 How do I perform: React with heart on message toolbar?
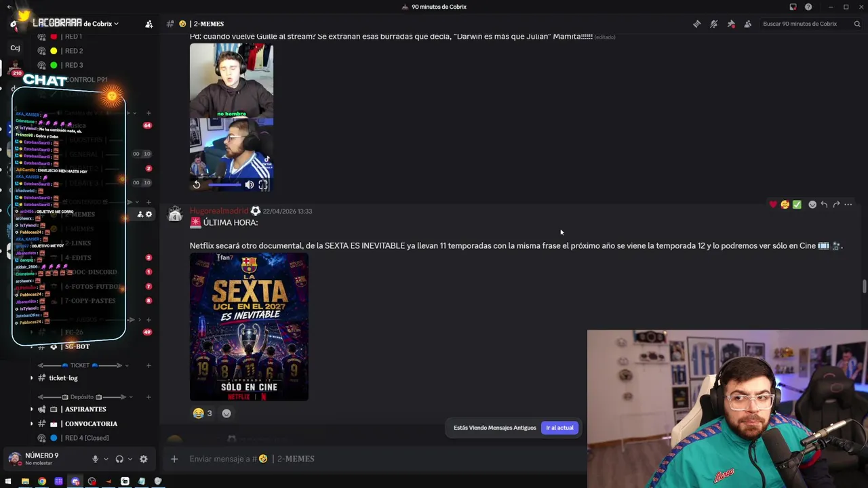(x=773, y=204)
